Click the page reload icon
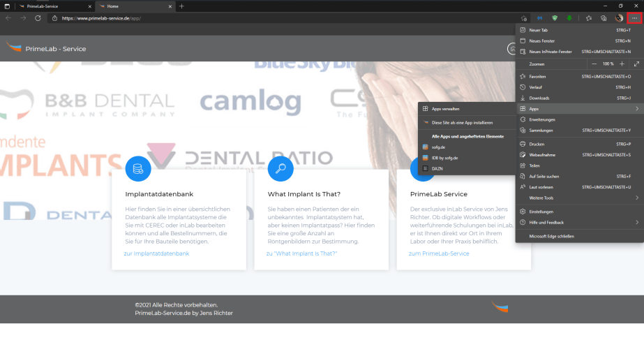The width and height of the screenshot is (644, 354). (39, 18)
